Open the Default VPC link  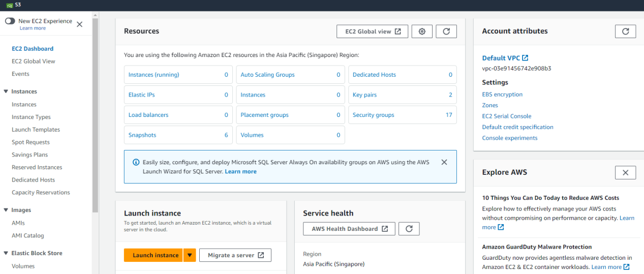click(x=505, y=58)
